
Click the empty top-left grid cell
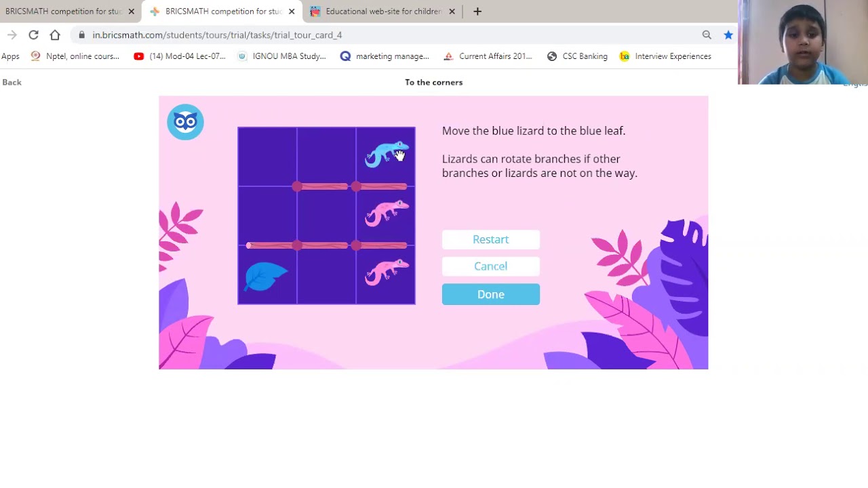[x=267, y=157]
